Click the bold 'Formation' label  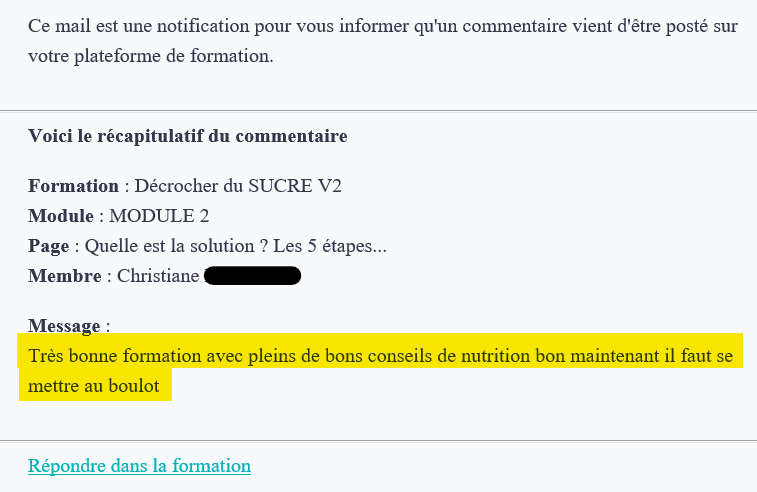click(73, 186)
